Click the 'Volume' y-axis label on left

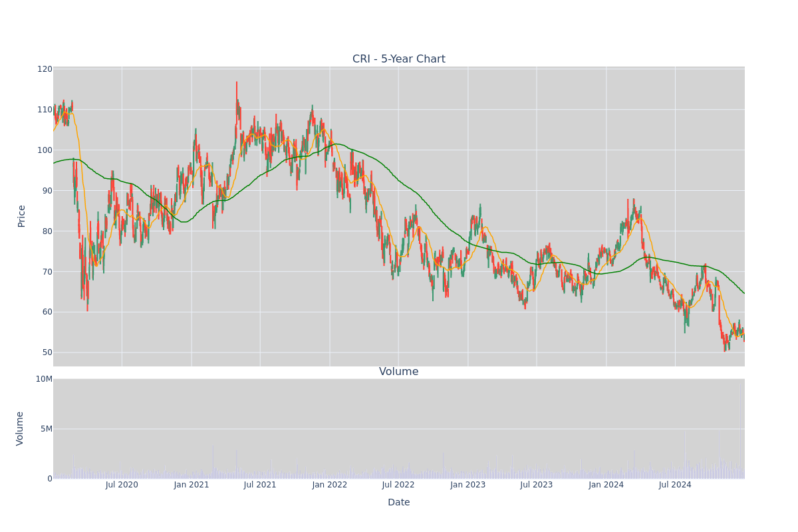click(20, 428)
